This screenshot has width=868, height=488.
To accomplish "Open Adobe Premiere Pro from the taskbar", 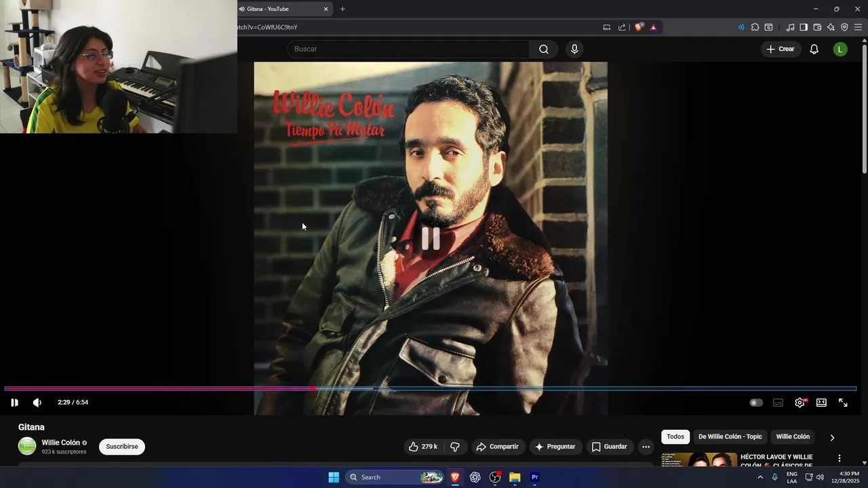I will click(534, 477).
